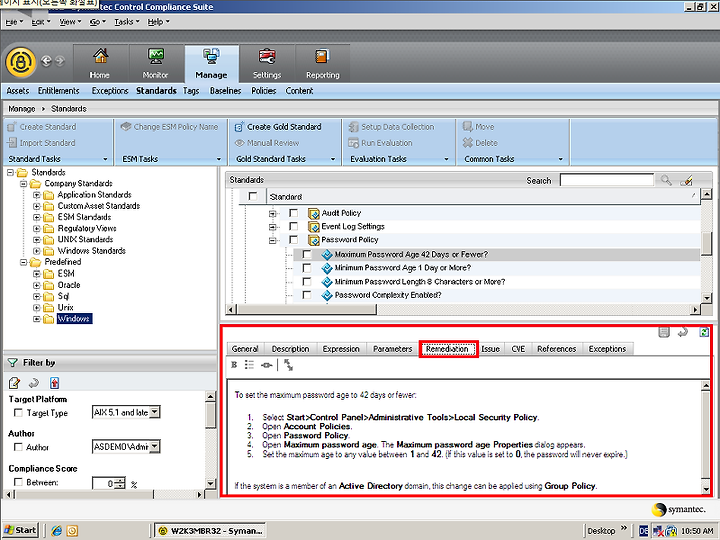Collapse the Password Policy section
Image resolution: width=720 pixels, height=540 pixels.
coord(272,240)
